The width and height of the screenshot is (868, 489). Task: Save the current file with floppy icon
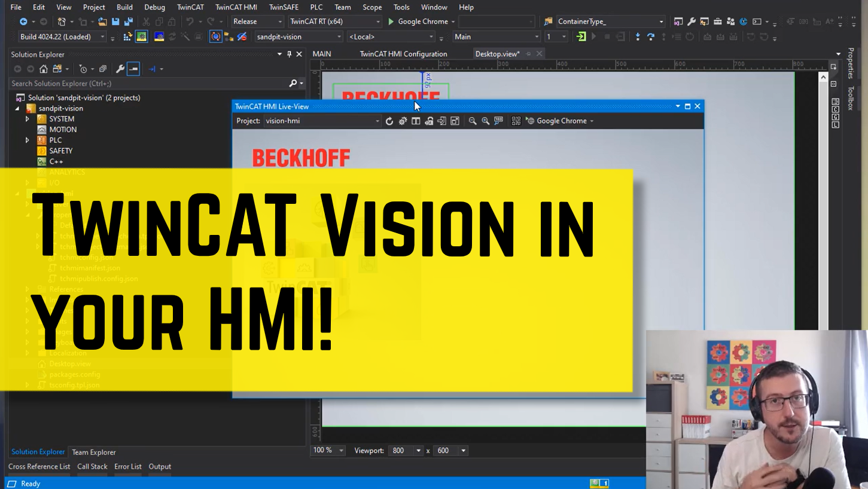tap(115, 22)
